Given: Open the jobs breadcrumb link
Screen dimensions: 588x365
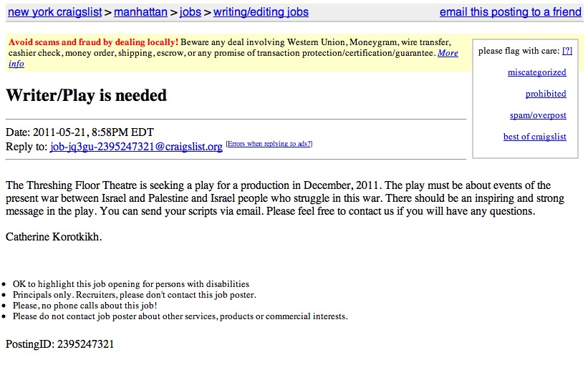Looking at the screenshot, I should coord(191,12).
